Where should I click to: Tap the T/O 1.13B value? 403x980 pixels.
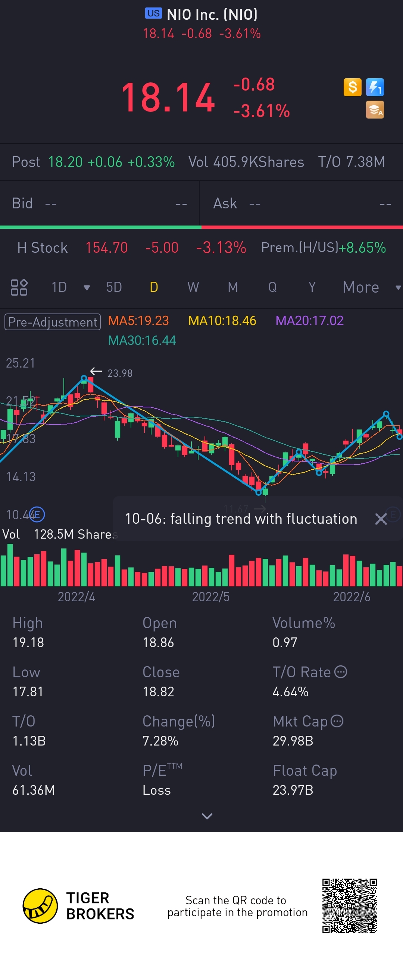point(29,741)
